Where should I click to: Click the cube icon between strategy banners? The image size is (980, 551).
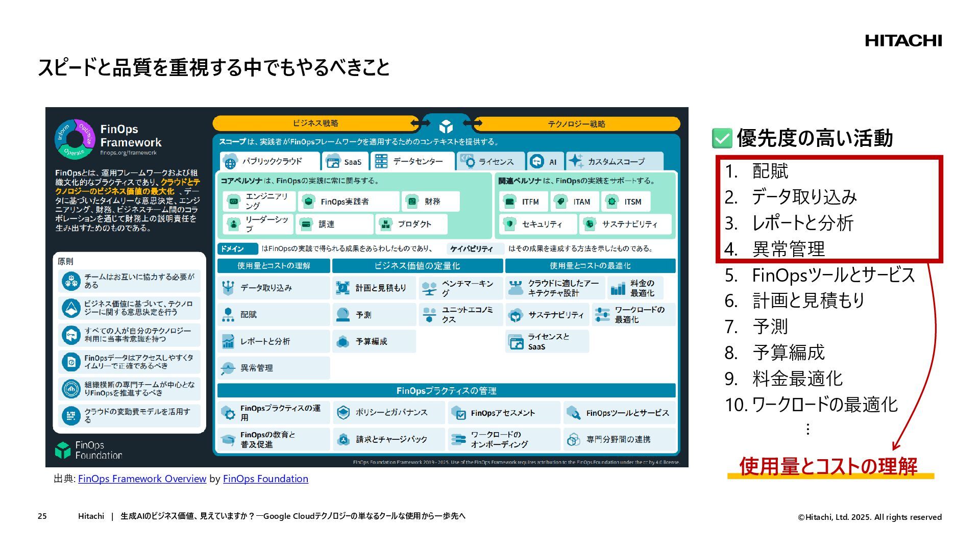pos(446,126)
